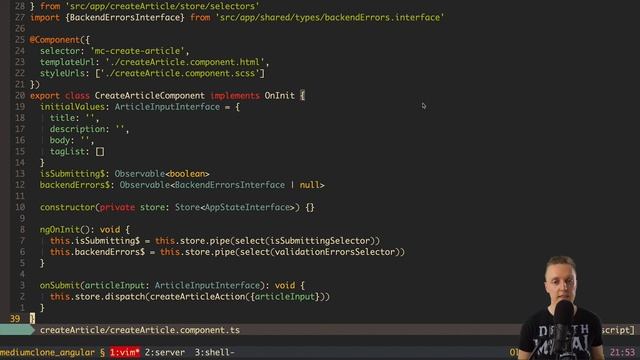Image resolution: width=640 pixels, height=360 pixels.
Task: Click the dispatch method call
Action: coord(125,297)
